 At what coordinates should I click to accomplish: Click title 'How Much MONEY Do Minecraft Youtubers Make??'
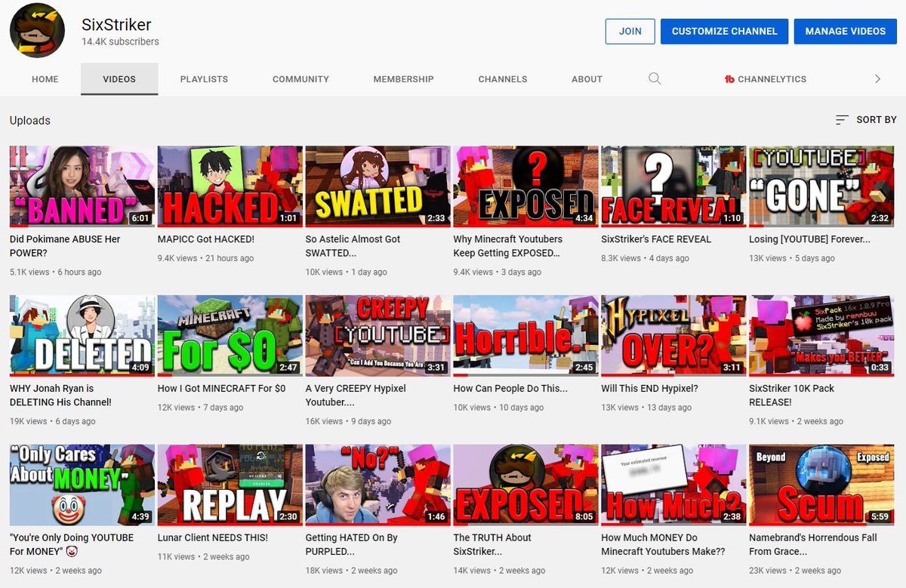click(x=663, y=545)
